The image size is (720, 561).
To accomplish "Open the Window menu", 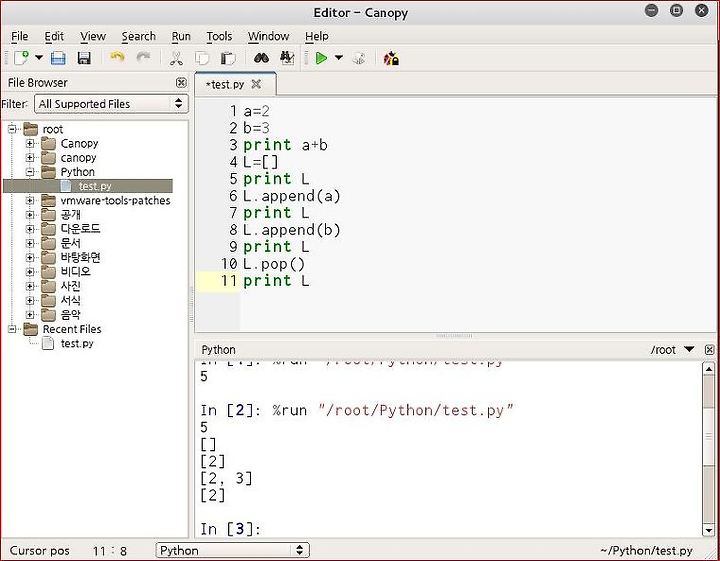I will coord(269,36).
